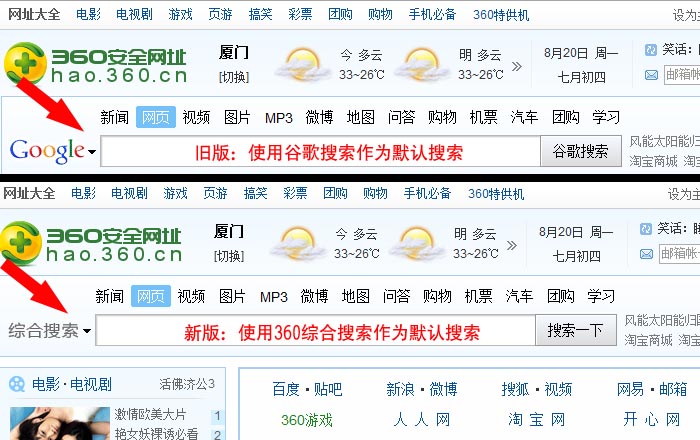Open 电影 in the upper navigation bar
The image size is (700, 440).
point(88,14)
